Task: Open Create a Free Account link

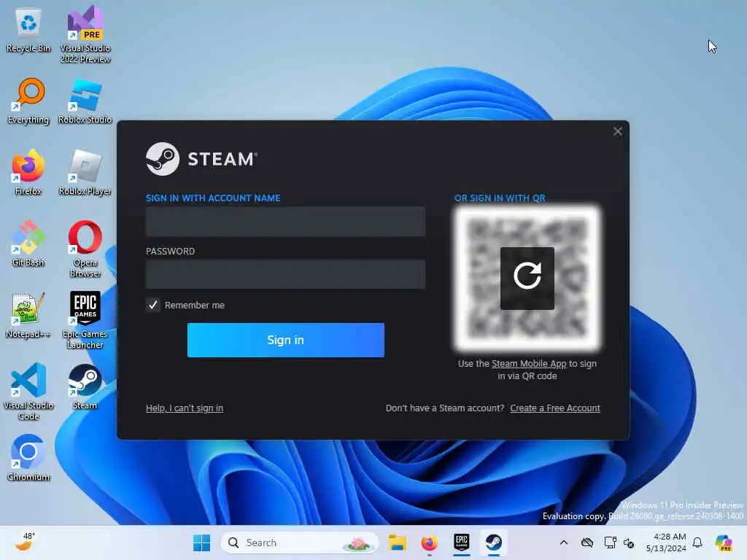Action: click(x=555, y=408)
